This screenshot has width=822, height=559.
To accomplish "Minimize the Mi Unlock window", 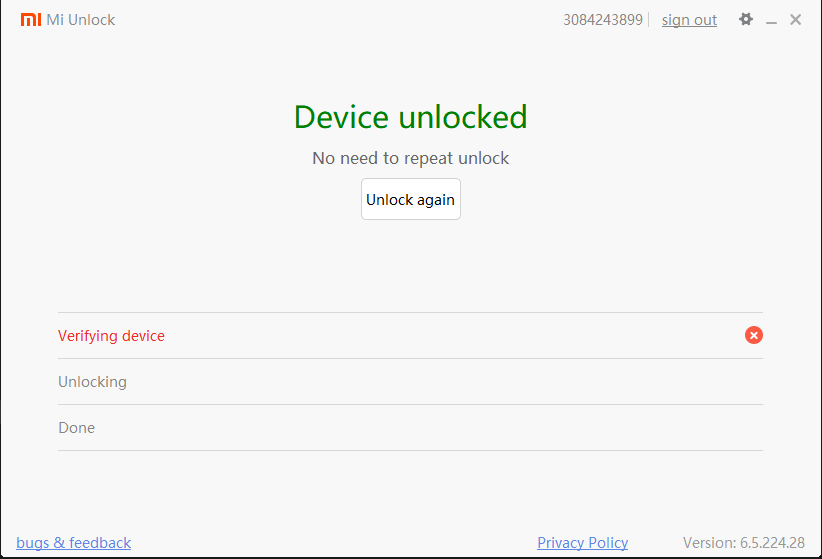I will tap(772, 20).
